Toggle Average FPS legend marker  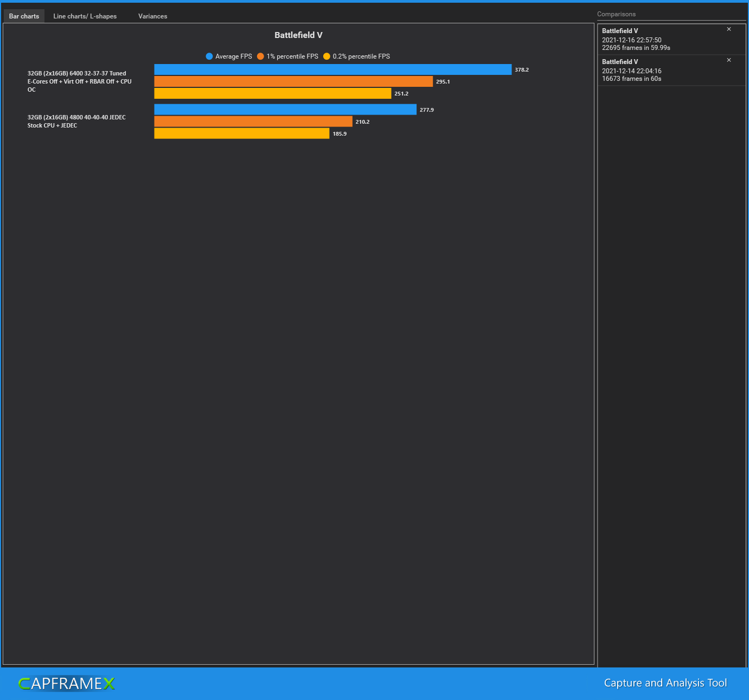(209, 56)
